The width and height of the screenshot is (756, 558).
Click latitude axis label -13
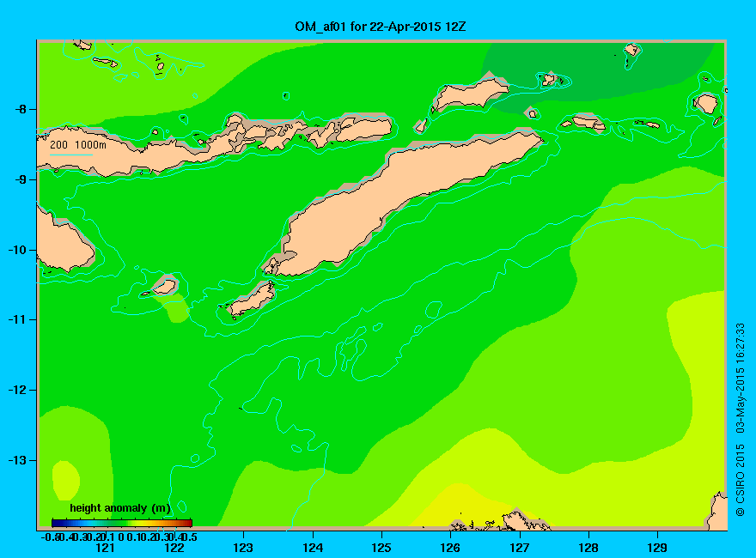(x=16, y=460)
